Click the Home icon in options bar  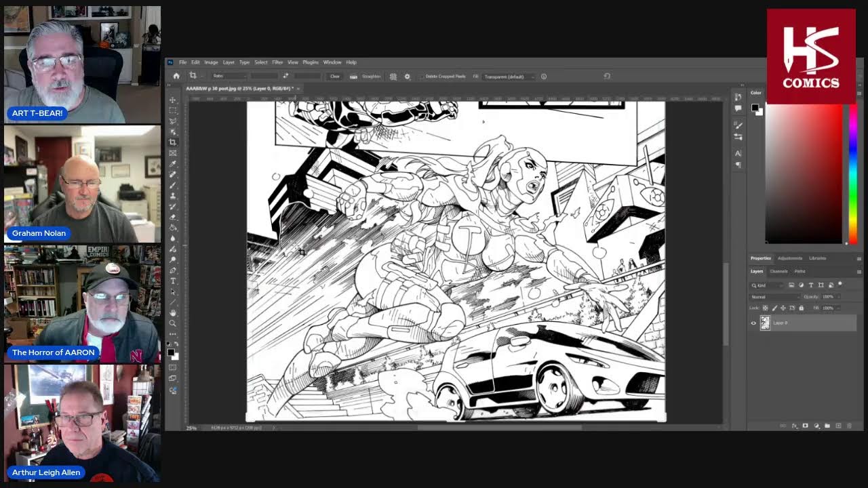tap(176, 77)
